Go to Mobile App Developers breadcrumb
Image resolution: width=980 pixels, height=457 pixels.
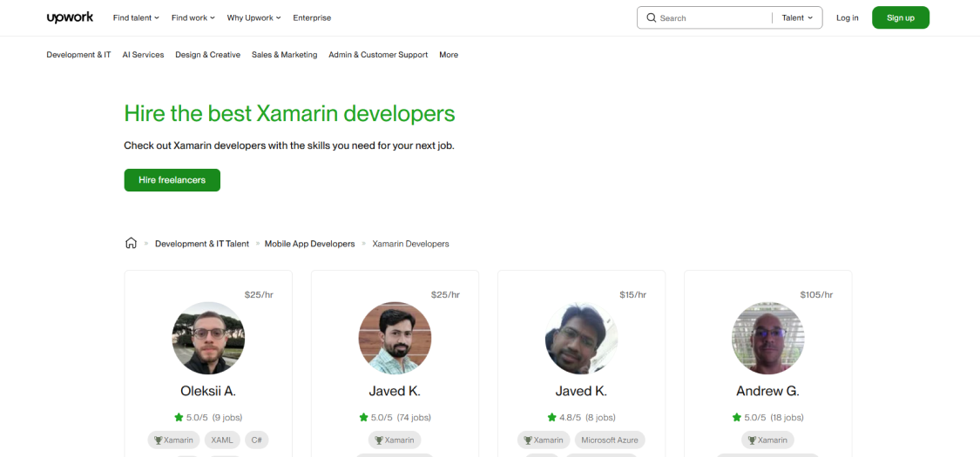309,244
